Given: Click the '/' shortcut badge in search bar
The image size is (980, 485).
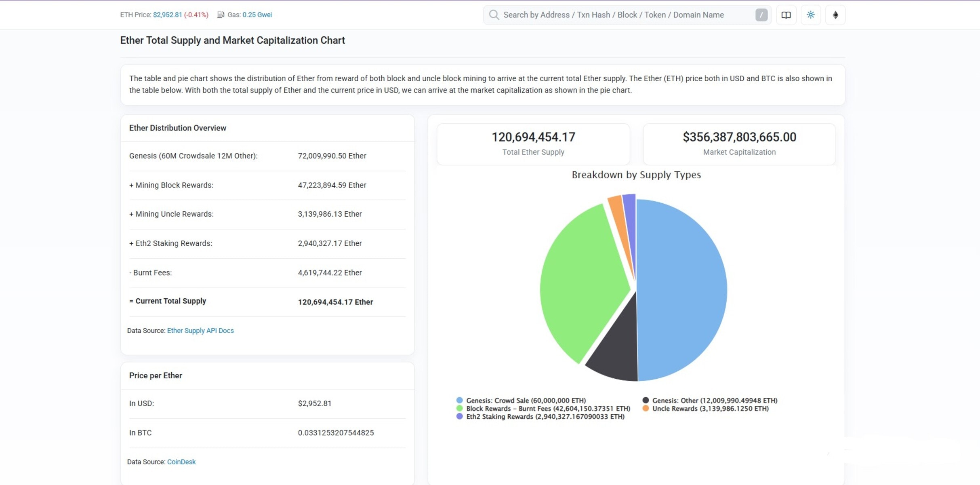Looking at the screenshot, I should point(761,15).
